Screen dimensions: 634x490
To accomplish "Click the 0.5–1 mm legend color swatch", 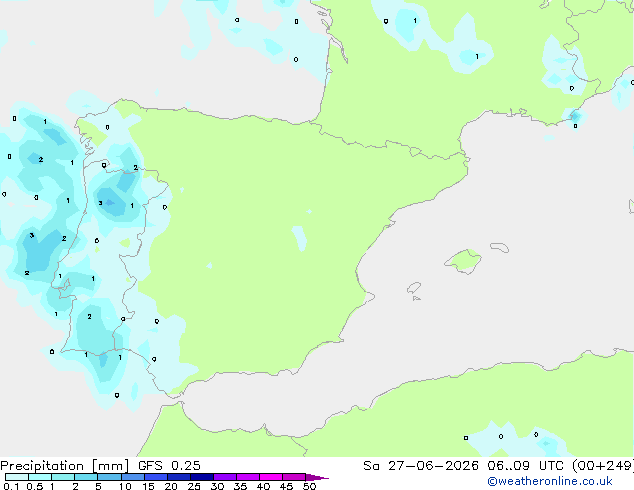I will click(x=40, y=477).
